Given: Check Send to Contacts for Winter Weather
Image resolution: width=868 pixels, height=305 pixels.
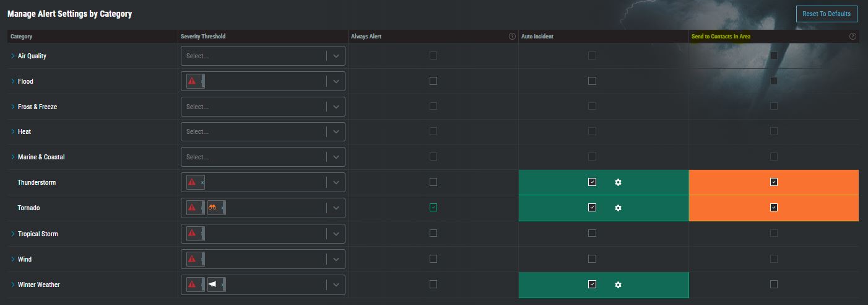Looking at the screenshot, I should click(x=774, y=284).
